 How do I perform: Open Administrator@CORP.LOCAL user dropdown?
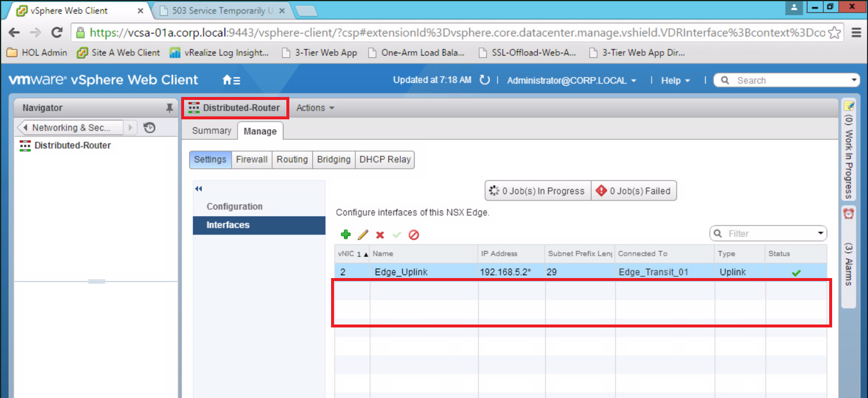click(x=572, y=81)
